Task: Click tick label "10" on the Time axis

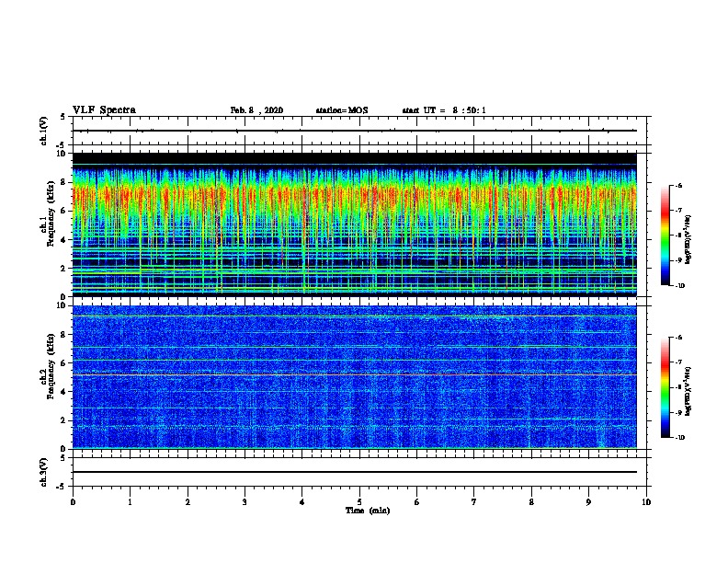Action: (x=646, y=502)
